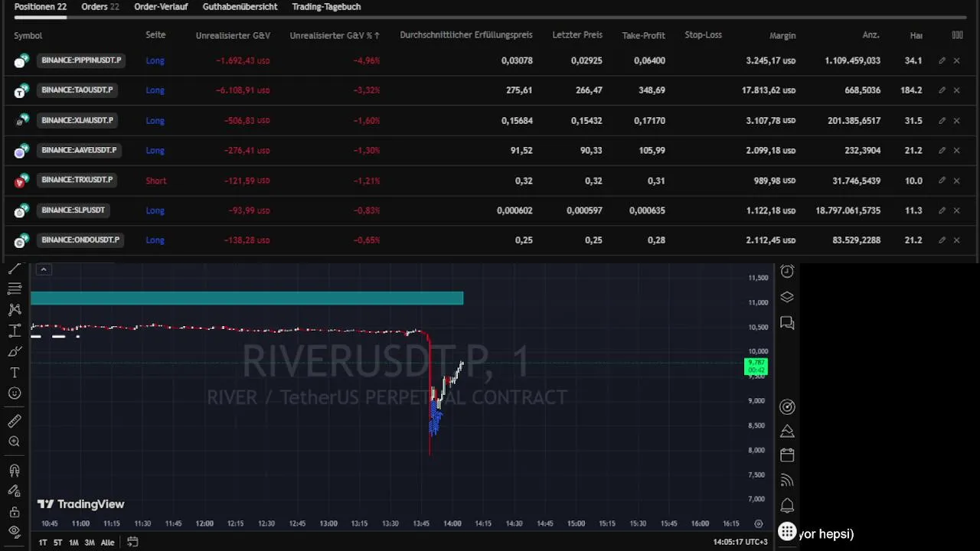Screen dimensions: 980x551
Task: Open the go-to-date calendar icon
Action: tap(132, 543)
